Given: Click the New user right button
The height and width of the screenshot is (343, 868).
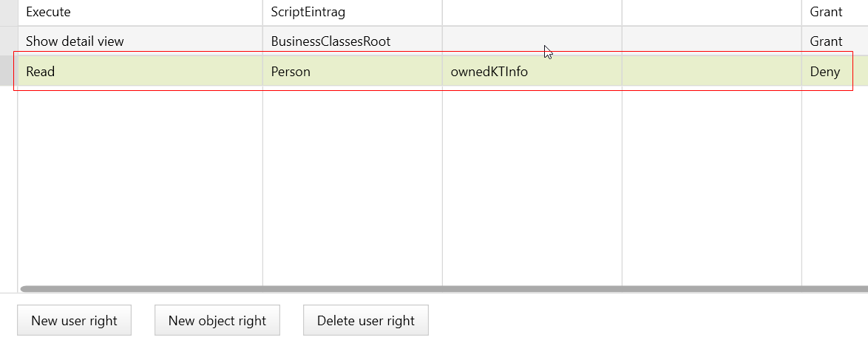Looking at the screenshot, I should (x=74, y=321).
